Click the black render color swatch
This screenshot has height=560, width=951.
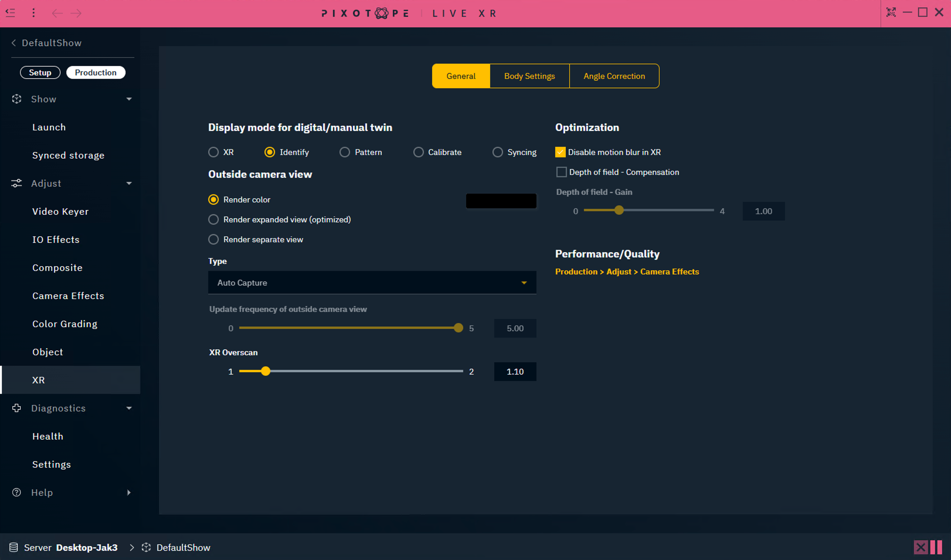pyautogui.click(x=501, y=201)
